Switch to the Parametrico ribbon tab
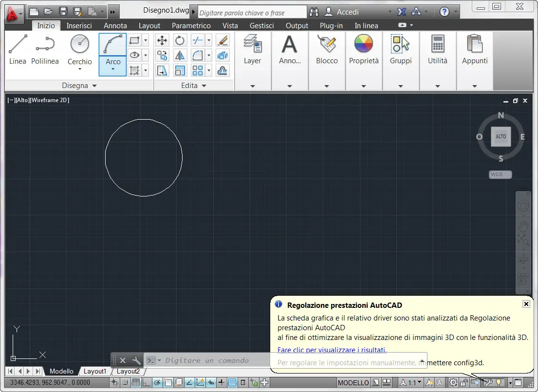The image size is (538, 392). pyautogui.click(x=191, y=26)
